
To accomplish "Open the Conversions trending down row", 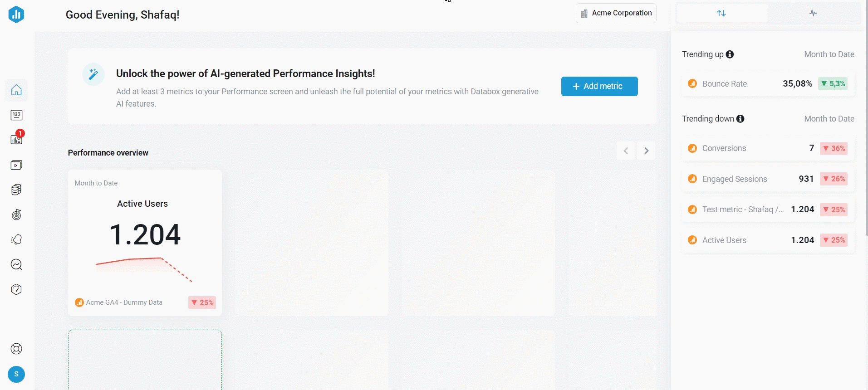I will pyautogui.click(x=768, y=148).
